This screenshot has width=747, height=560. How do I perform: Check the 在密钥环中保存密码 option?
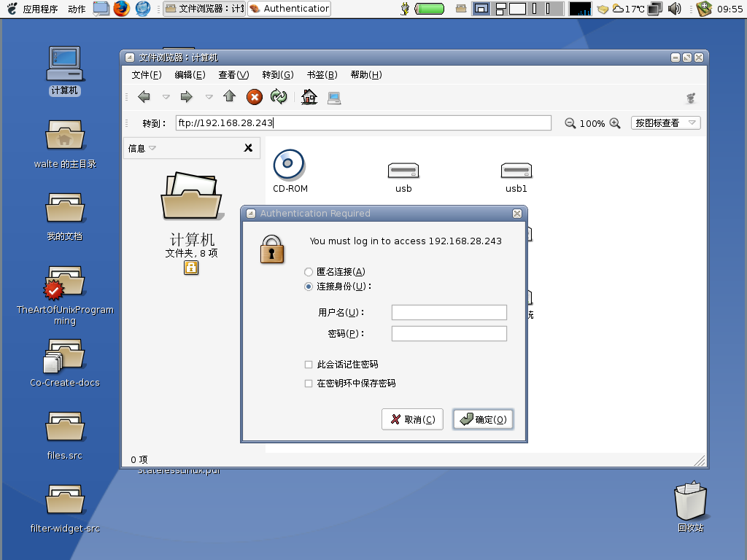309,384
